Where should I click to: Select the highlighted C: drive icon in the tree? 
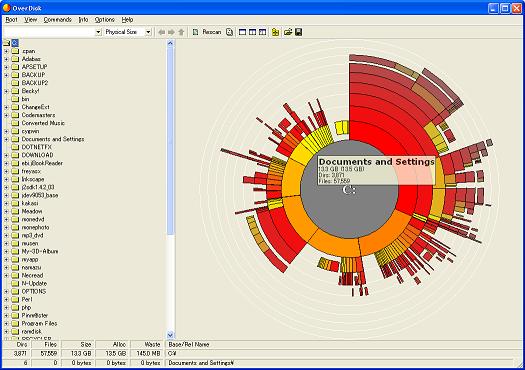(x=15, y=43)
